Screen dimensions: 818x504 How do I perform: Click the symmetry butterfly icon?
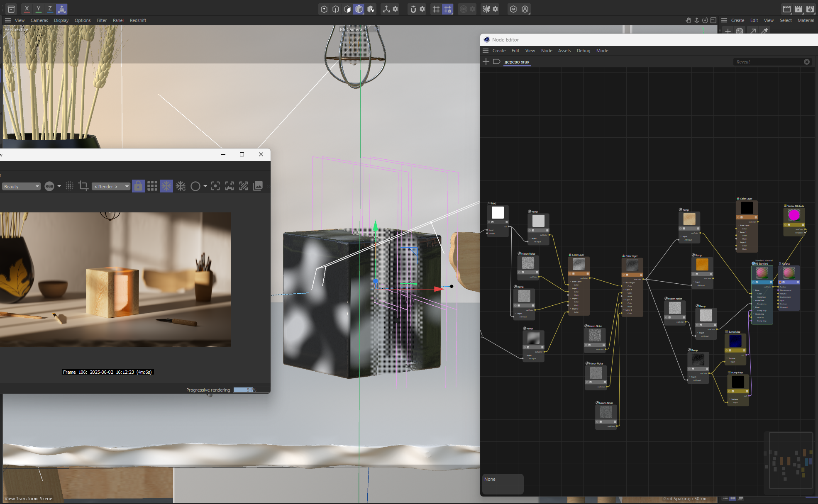[486, 9]
